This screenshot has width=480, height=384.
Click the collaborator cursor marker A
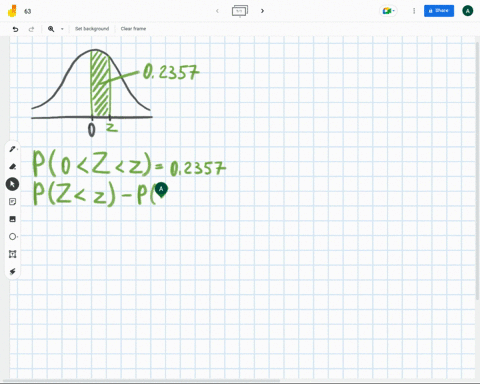[x=161, y=190]
